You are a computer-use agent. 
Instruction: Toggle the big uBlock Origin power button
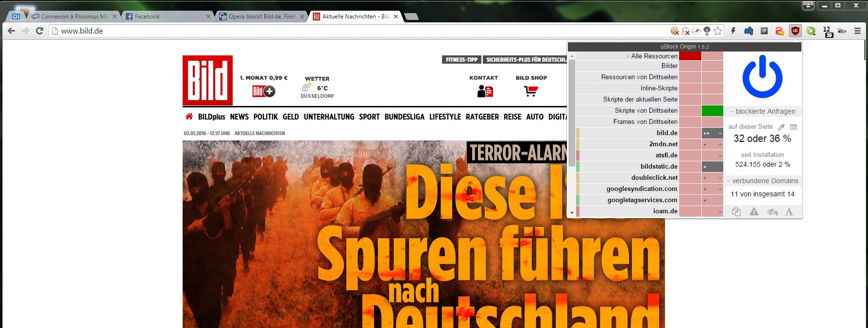[x=762, y=77]
